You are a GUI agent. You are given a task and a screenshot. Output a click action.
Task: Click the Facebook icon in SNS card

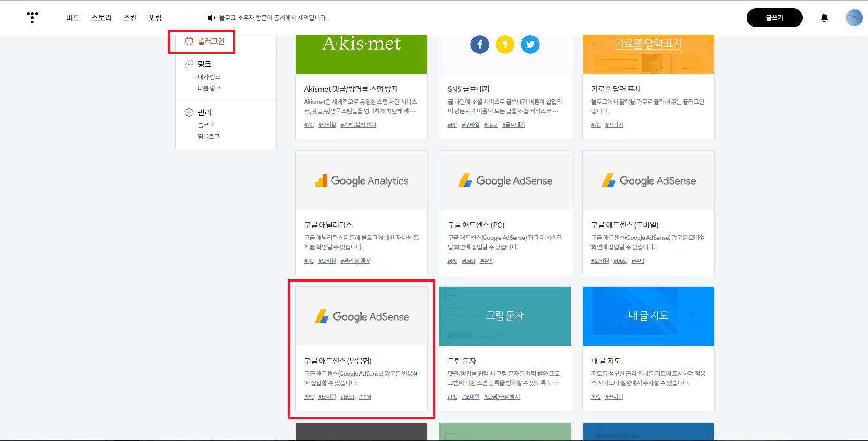[x=479, y=45]
